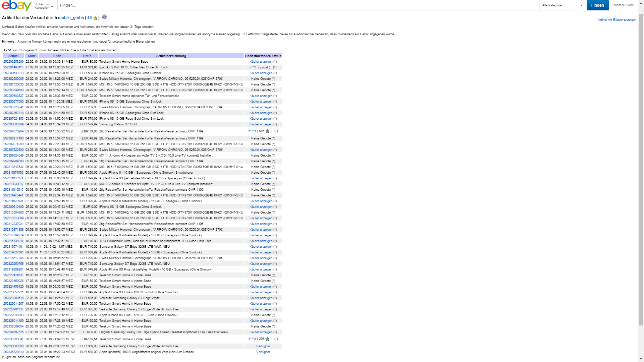Open item number 252333880508
This screenshot has width=644, height=362.
coord(13,346)
